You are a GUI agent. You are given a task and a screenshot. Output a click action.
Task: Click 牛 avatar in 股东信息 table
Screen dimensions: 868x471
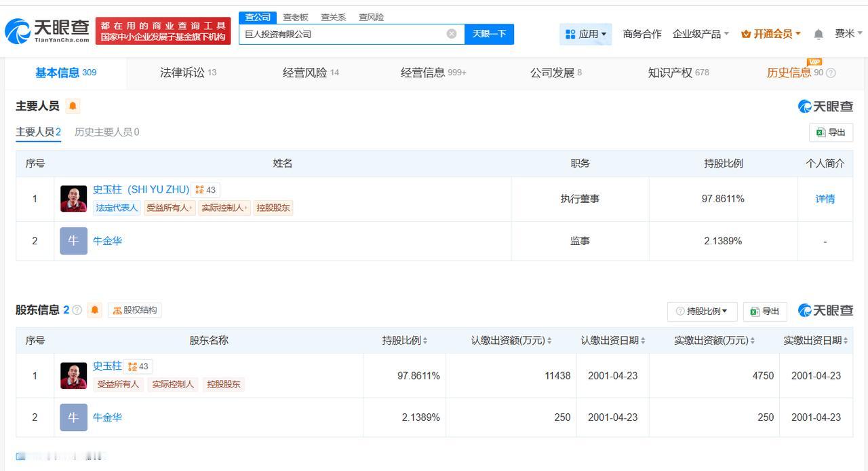pyautogui.click(x=73, y=417)
